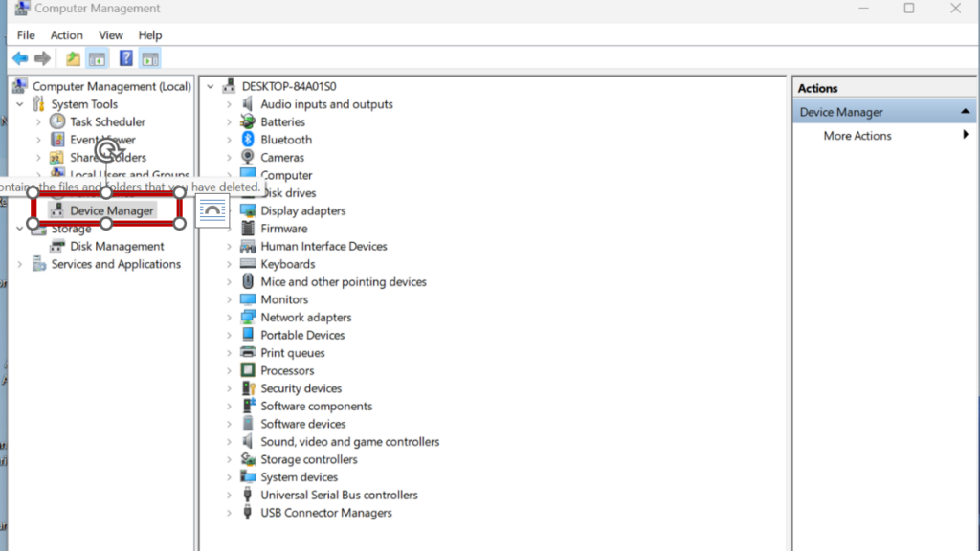Screen dimensions: 980x551
Task: Click the Processors category icon
Action: [248, 371]
